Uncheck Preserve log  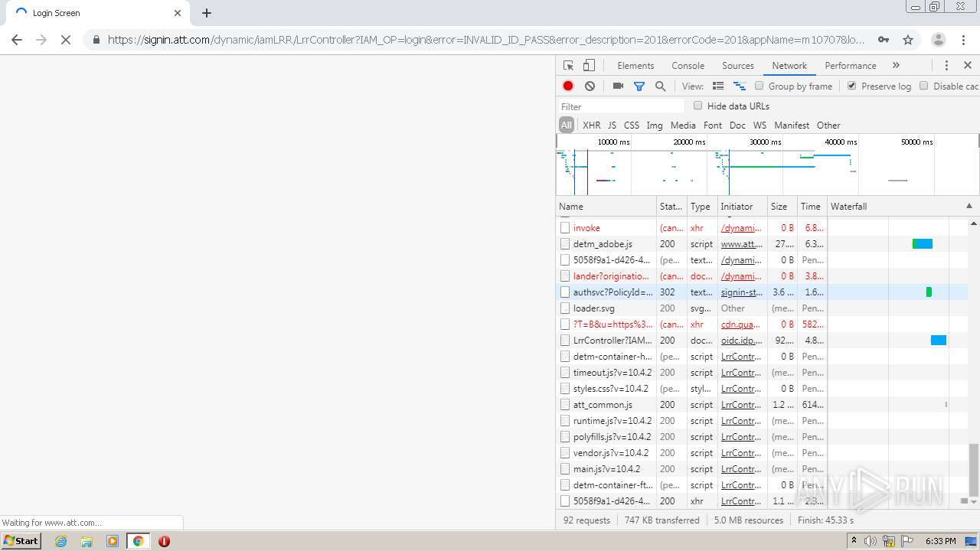click(852, 86)
